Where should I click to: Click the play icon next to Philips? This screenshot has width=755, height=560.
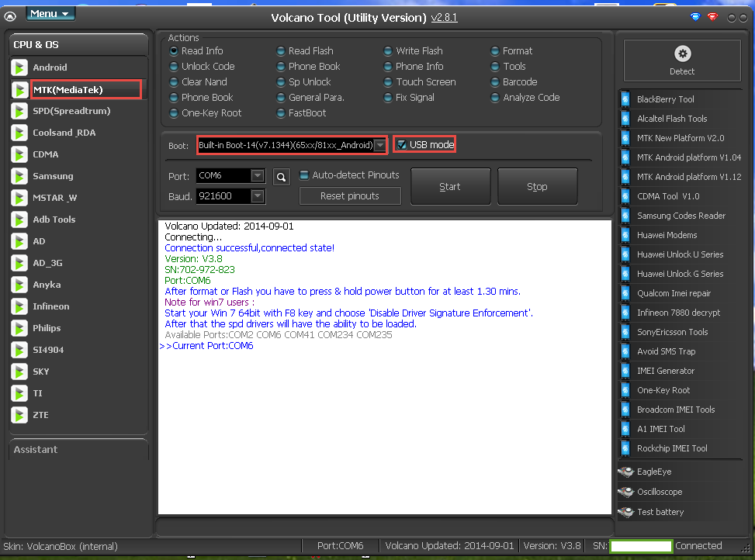(x=19, y=328)
